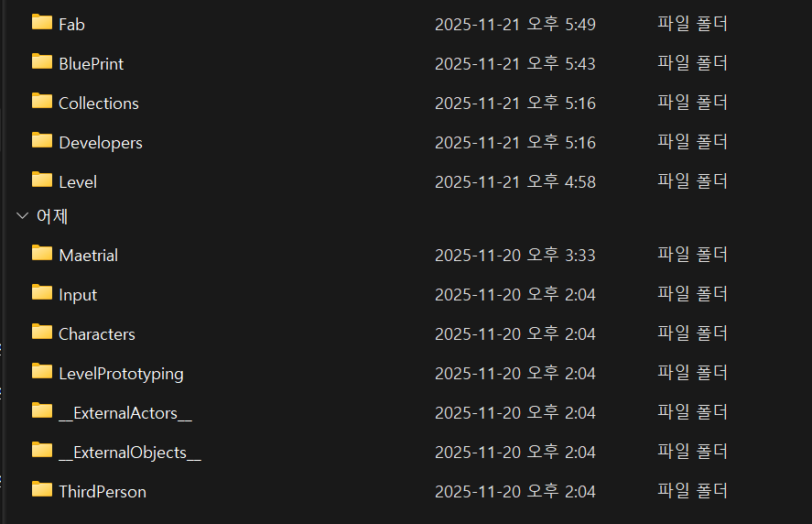This screenshot has height=524, width=812.
Task: Click the Developers folder name text
Action: [101, 143]
